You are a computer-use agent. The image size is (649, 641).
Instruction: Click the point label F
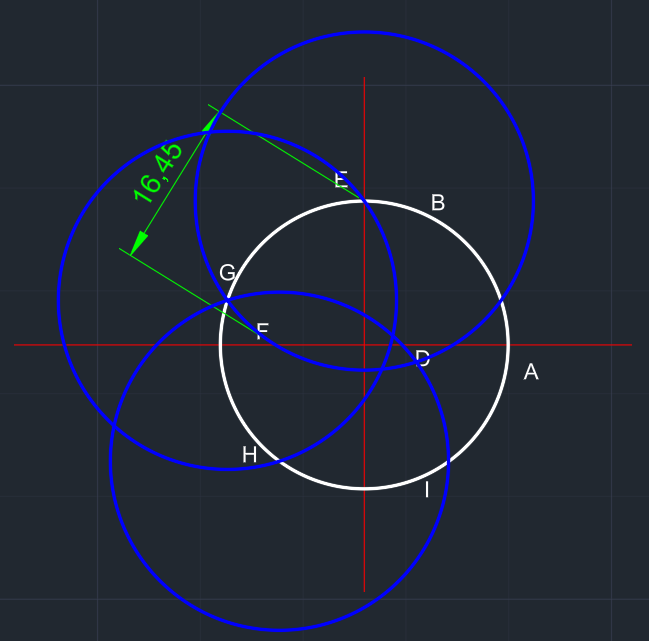262,331
